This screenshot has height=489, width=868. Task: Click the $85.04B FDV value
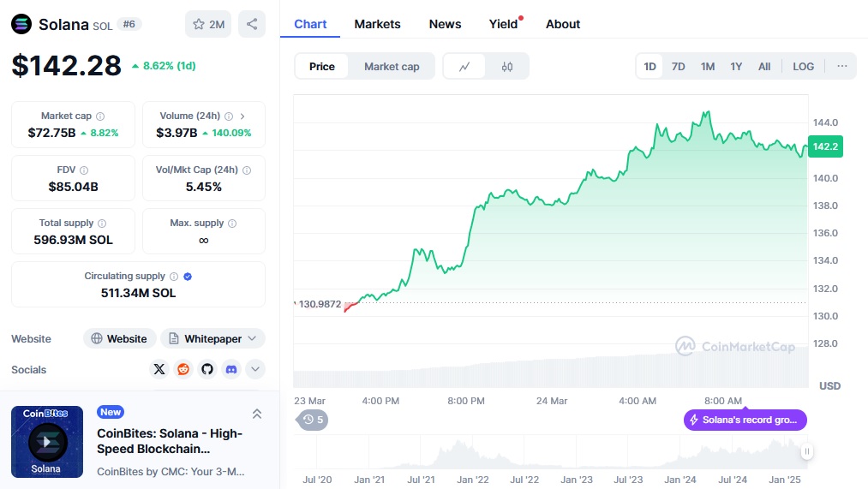[73, 187]
